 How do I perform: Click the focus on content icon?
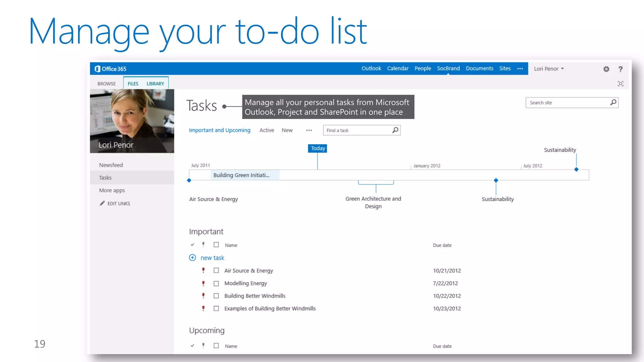pyautogui.click(x=620, y=84)
